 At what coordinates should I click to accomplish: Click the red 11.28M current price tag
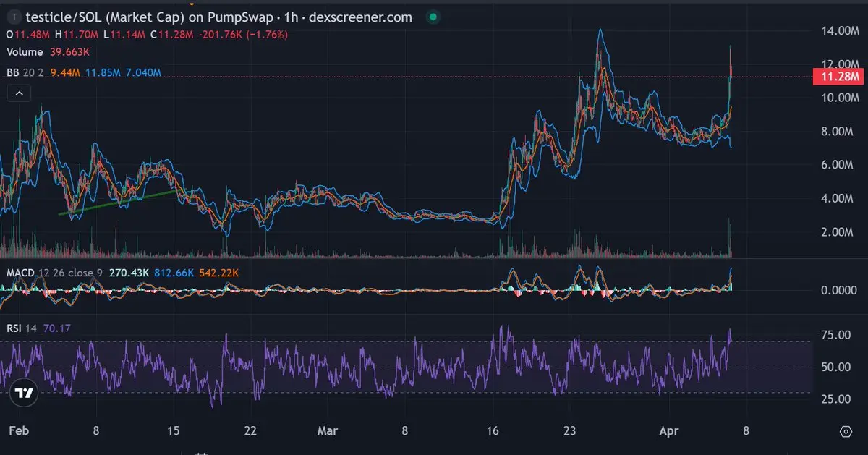point(839,77)
